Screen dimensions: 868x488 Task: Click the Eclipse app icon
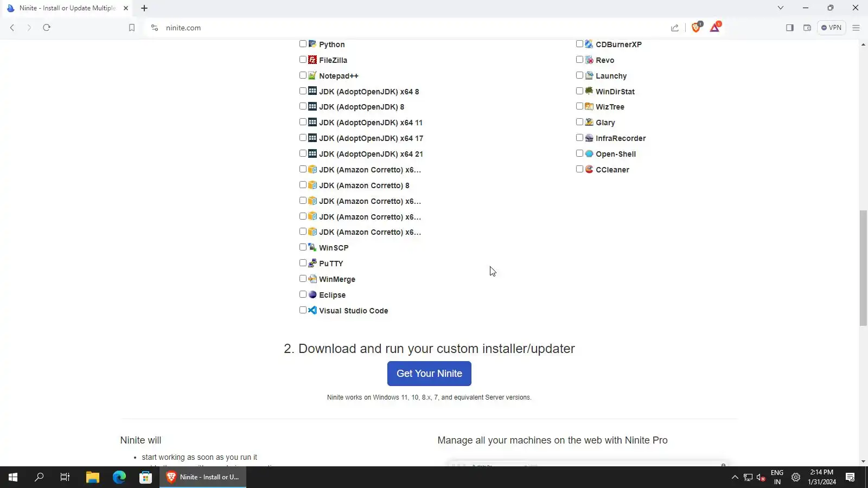(312, 294)
